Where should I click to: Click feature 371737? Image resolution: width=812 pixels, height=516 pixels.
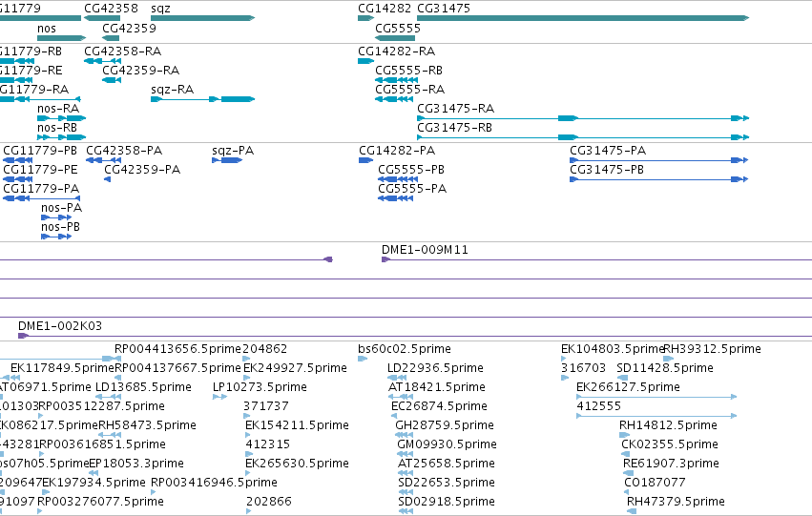pos(266,406)
